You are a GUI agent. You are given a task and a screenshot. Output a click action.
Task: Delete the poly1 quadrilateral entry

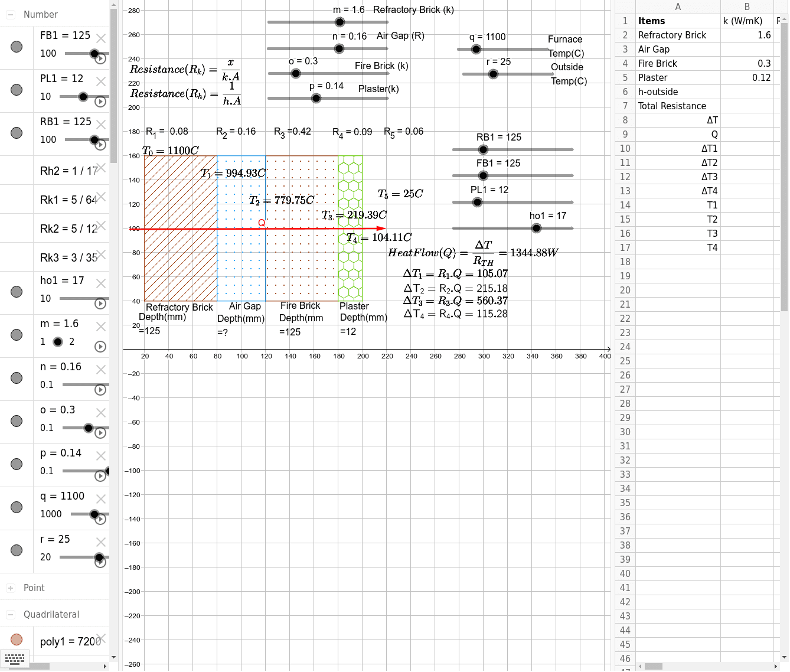pyautogui.click(x=101, y=638)
